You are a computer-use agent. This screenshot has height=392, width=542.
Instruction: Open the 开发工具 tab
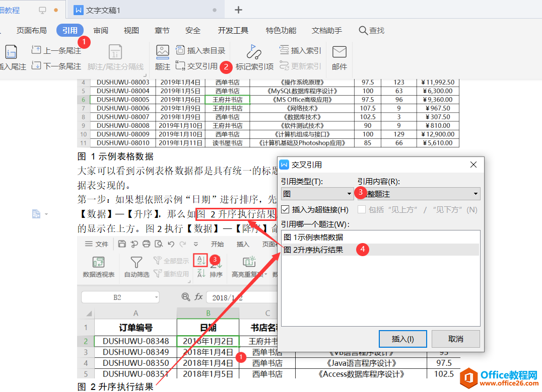click(x=233, y=30)
